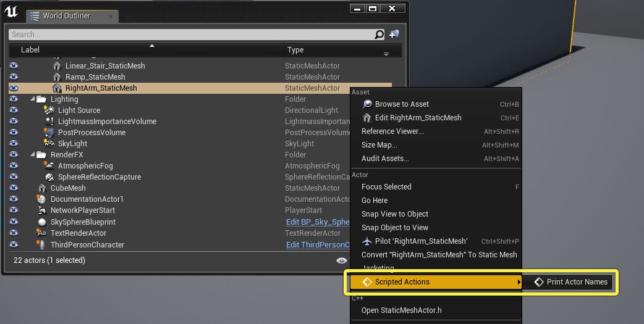The width and height of the screenshot is (644, 324).
Task: Click the add folder icon beside search
Action: click(x=394, y=35)
